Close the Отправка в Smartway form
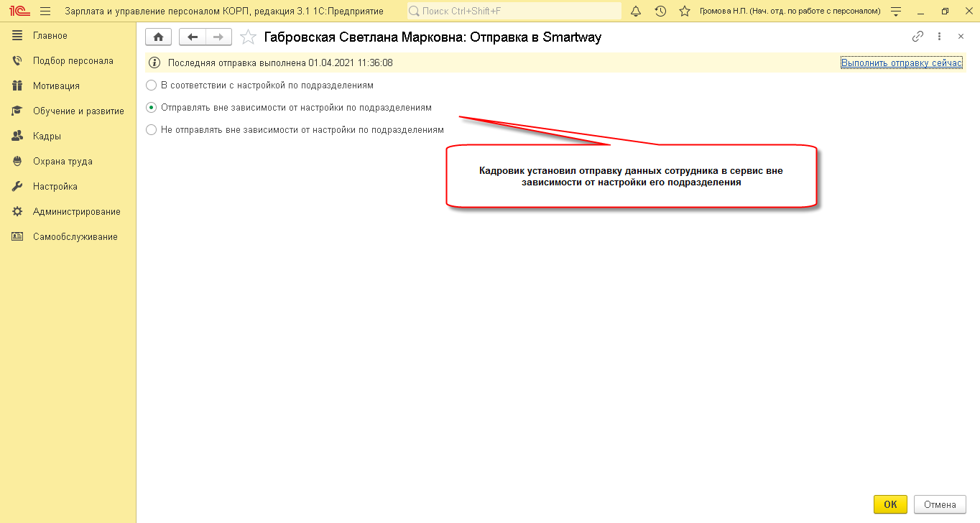Image resolution: width=980 pixels, height=523 pixels. pos(961,37)
